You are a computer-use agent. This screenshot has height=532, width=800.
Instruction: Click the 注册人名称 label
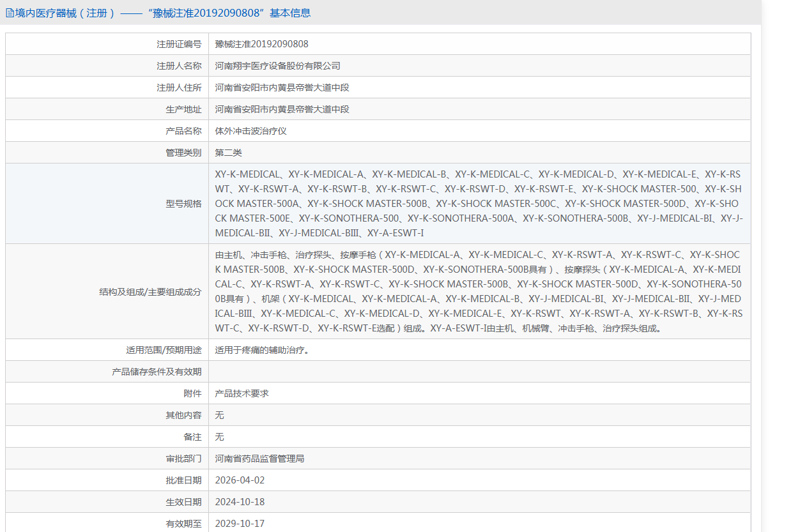179,66
